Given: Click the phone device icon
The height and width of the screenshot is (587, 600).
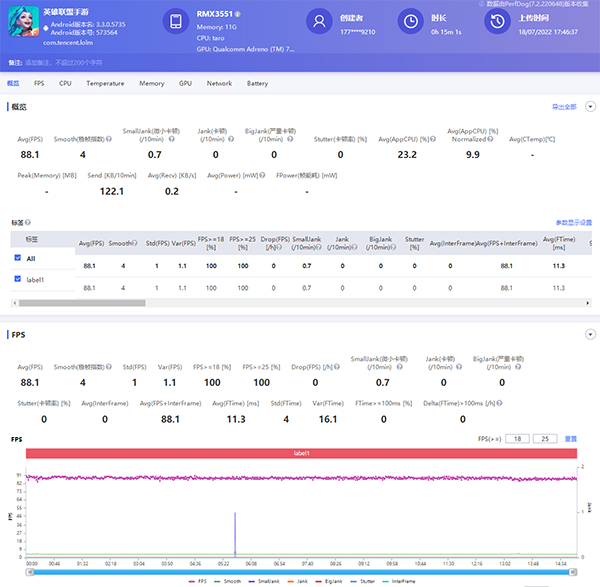Looking at the screenshot, I should [176, 22].
